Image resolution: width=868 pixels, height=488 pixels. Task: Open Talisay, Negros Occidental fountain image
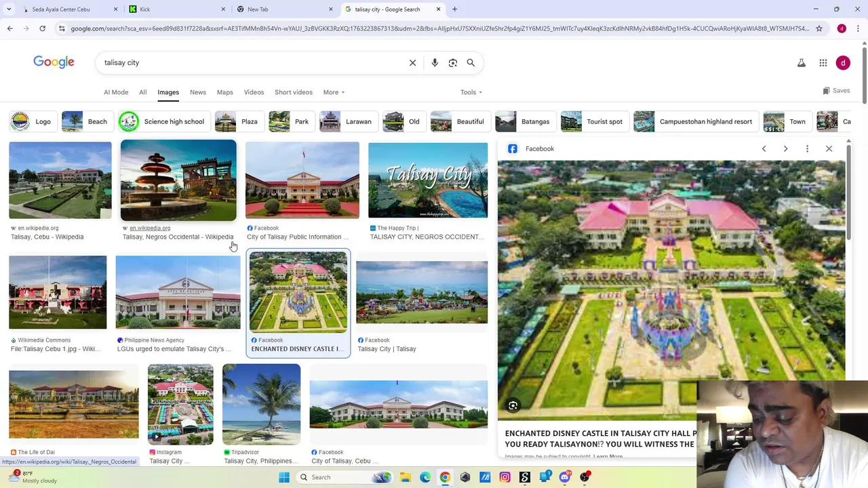(x=178, y=180)
